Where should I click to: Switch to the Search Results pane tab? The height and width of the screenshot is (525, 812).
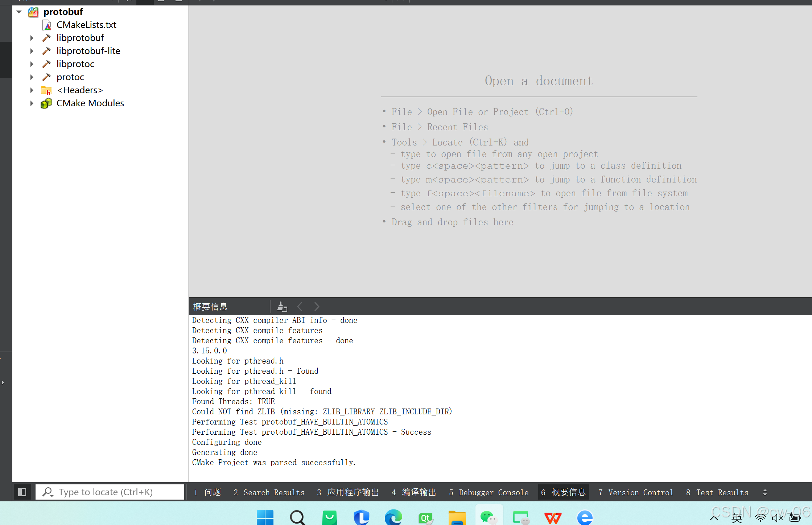click(x=269, y=492)
